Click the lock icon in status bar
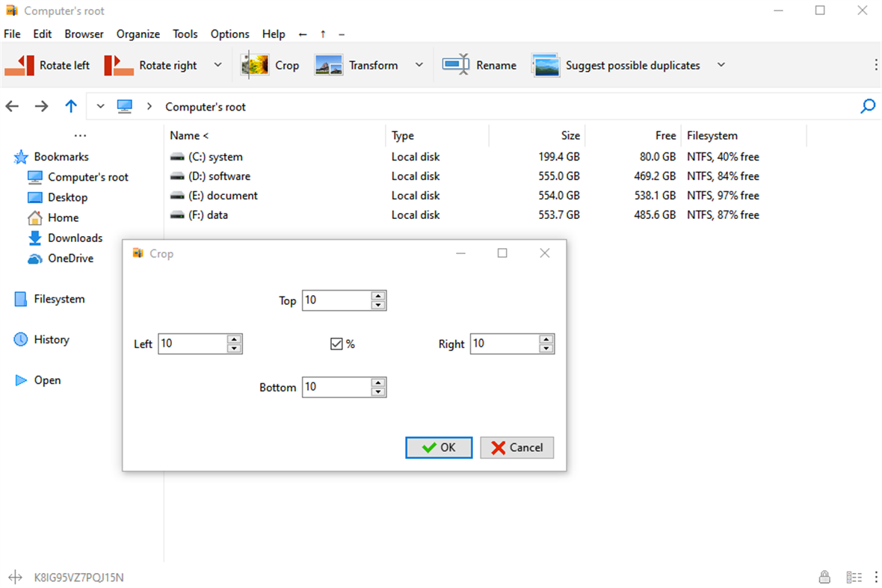Viewport: 882px width, 588px height. coord(824,577)
